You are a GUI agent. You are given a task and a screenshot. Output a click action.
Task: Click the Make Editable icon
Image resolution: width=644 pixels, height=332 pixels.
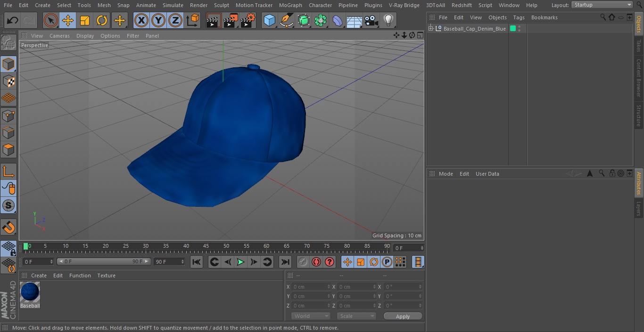click(x=8, y=43)
